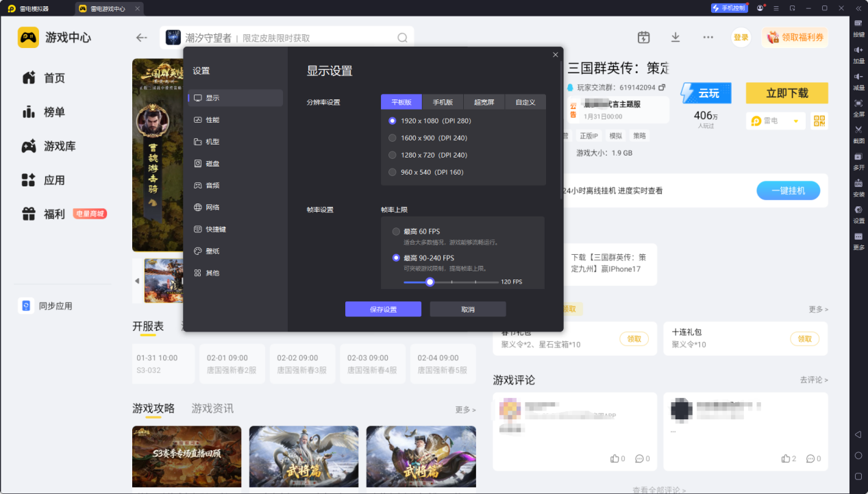868x494 pixels.
Task: Switch to the 游戏资讯 tab
Action: [212, 408]
